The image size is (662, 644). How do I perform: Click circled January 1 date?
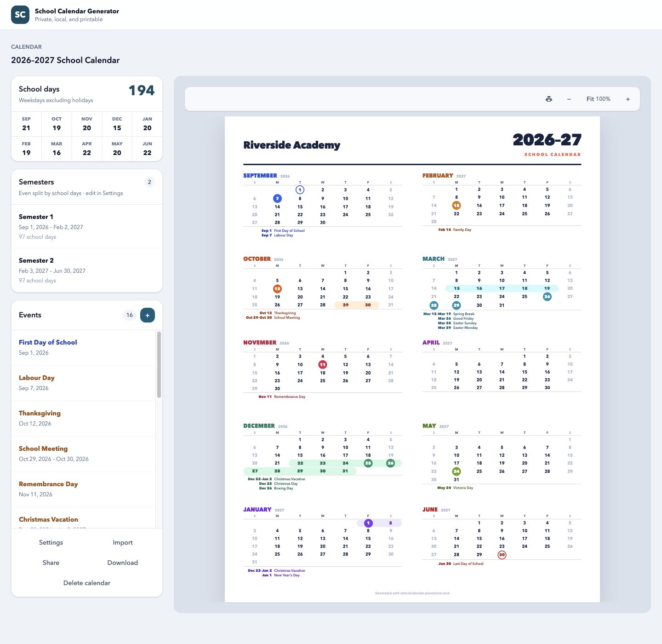click(x=368, y=523)
